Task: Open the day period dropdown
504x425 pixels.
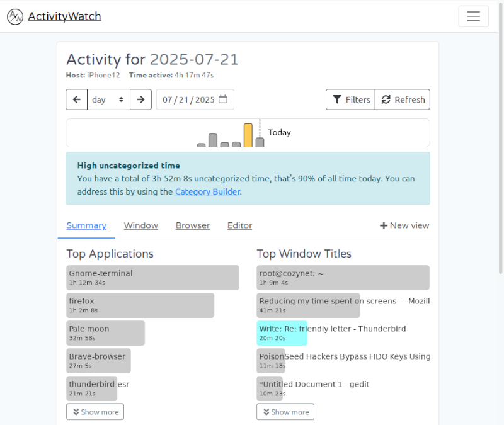Action: [108, 99]
